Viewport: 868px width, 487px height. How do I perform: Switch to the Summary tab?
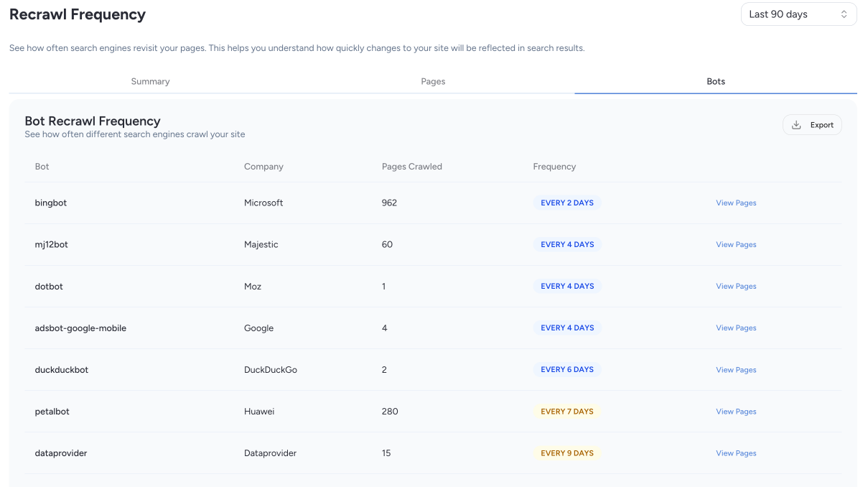pos(150,81)
